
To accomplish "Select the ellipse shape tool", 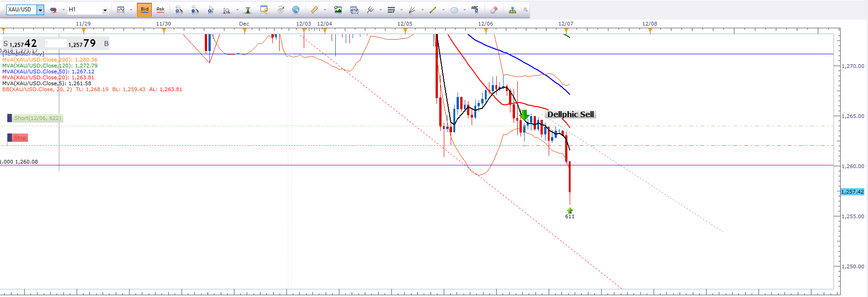I will [x=454, y=10].
